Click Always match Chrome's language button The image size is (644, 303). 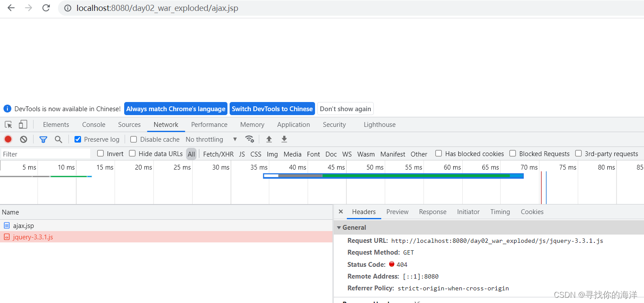[x=176, y=109]
